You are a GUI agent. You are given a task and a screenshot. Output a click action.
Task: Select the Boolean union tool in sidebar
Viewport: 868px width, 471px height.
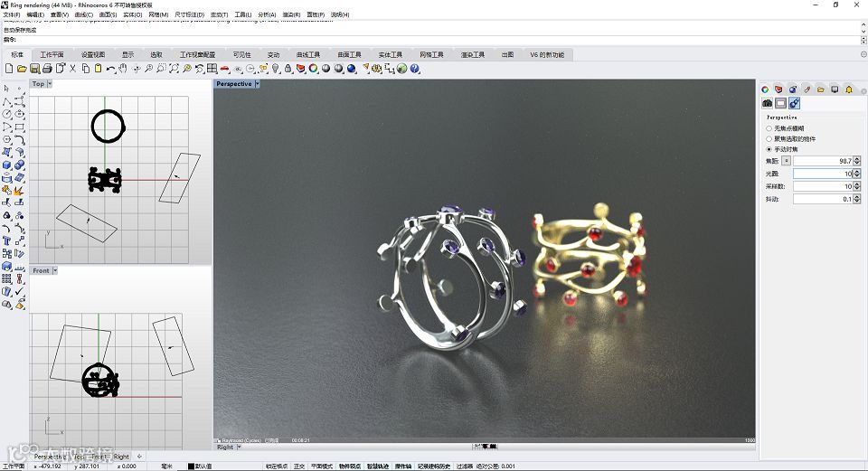click(19, 165)
